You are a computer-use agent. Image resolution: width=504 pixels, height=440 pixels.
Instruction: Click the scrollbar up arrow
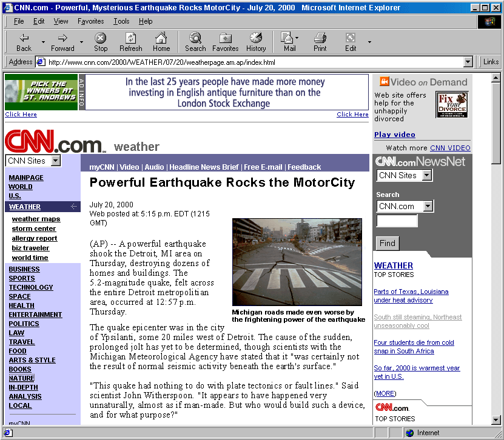[x=496, y=78]
